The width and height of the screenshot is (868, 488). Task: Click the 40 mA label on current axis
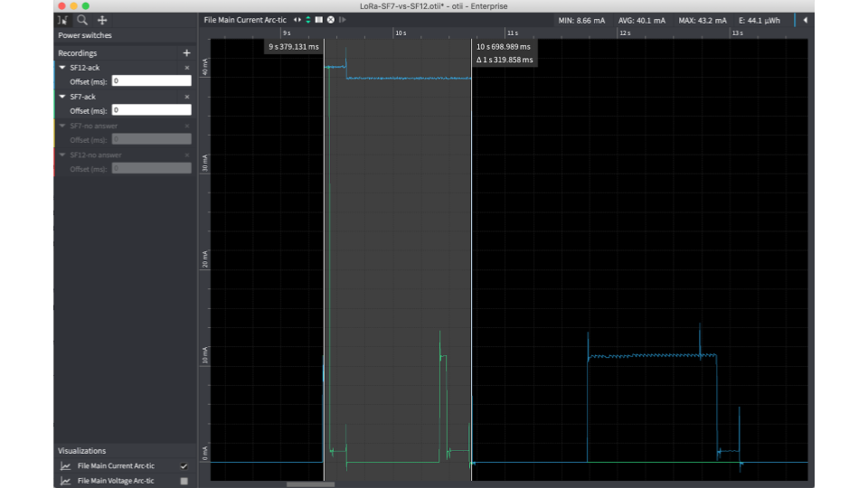pos(205,68)
